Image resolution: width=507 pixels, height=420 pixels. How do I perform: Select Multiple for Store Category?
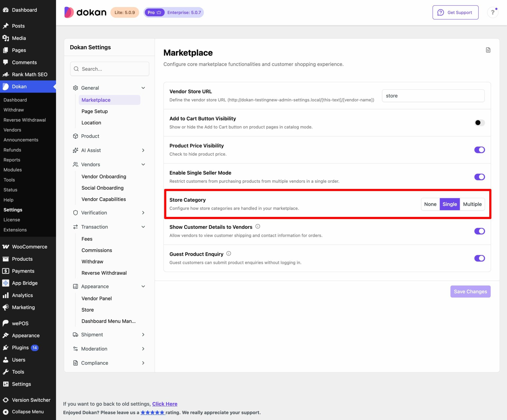472,204
